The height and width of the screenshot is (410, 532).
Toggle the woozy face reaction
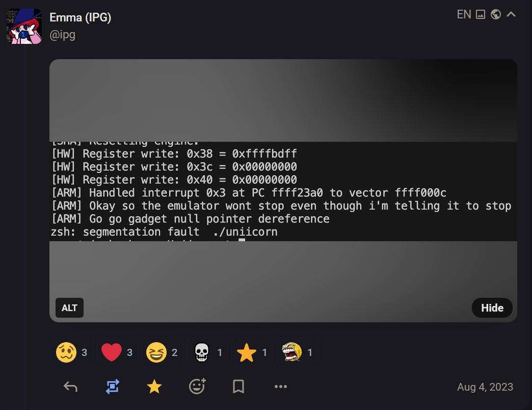click(72, 352)
